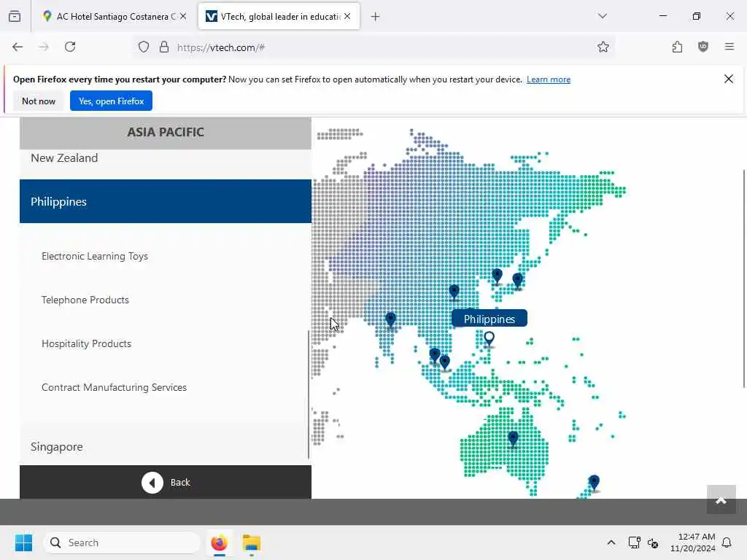Expand Singapore in the country list

click(166, 447)
